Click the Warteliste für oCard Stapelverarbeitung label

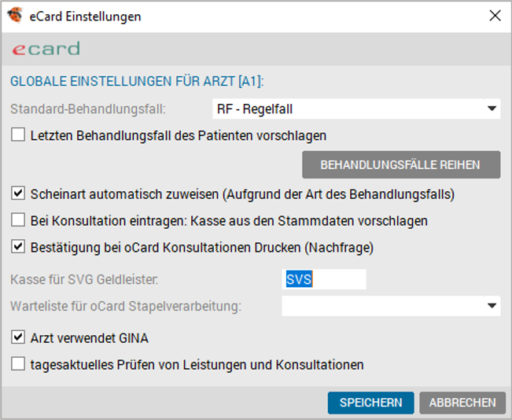(126, 306)
